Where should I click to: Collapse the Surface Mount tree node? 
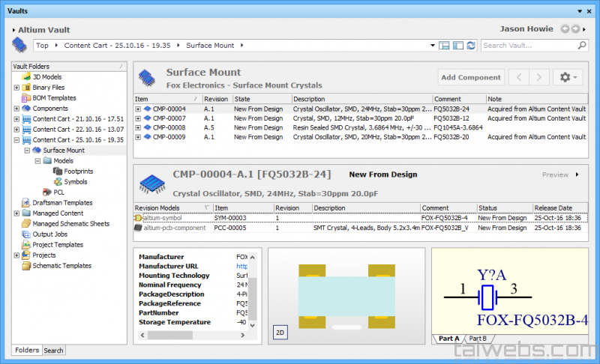pos(27,150)
